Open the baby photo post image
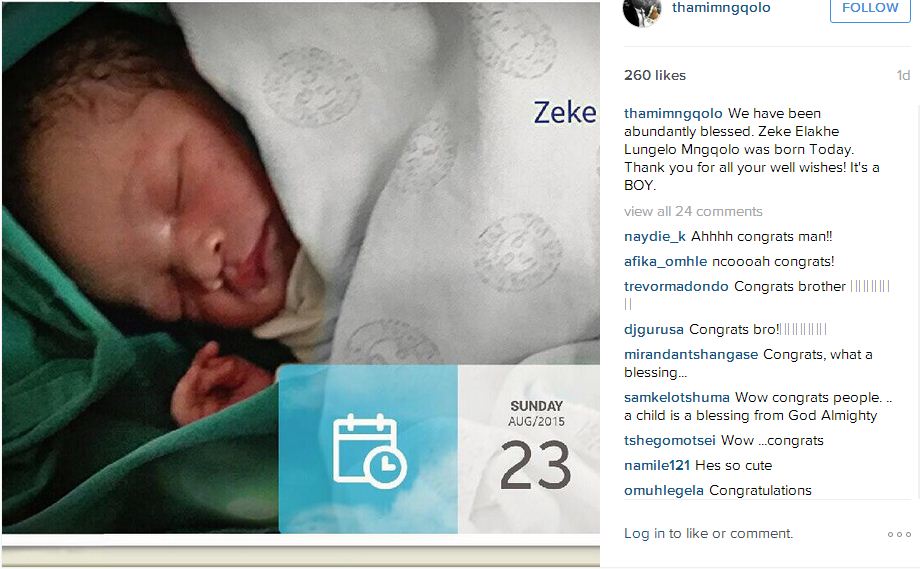920x569 pixels. (x=301, y=267)
